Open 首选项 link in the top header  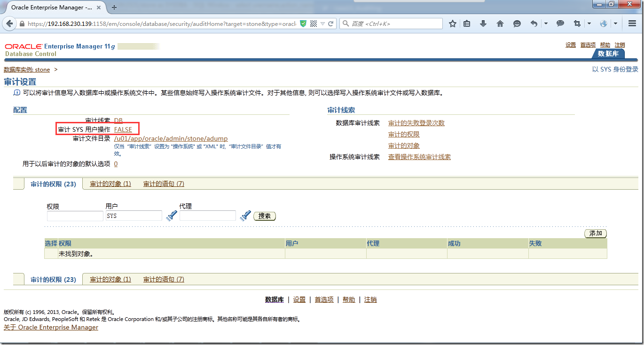588,45
